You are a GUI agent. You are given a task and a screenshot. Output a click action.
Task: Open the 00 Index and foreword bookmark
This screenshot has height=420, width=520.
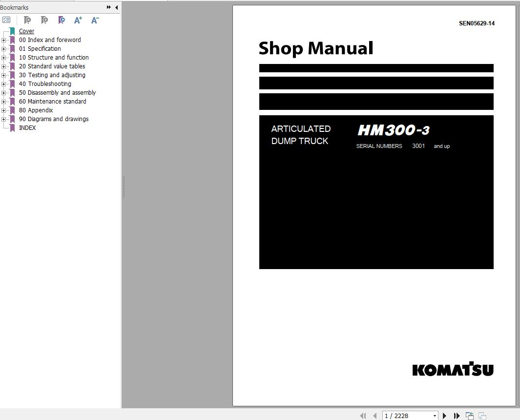(50, 40)
